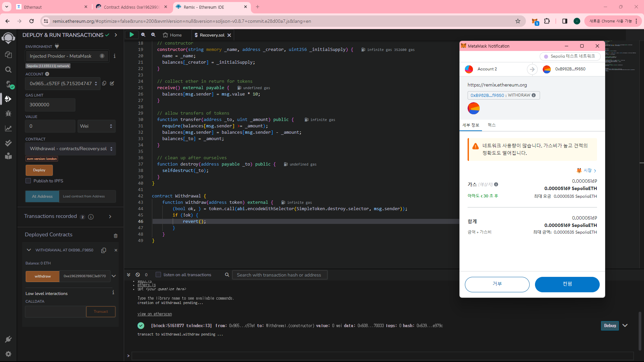This screenshot has width=644, height=362.
Task: Click the At Address button
Action: (x=42, y=196)
